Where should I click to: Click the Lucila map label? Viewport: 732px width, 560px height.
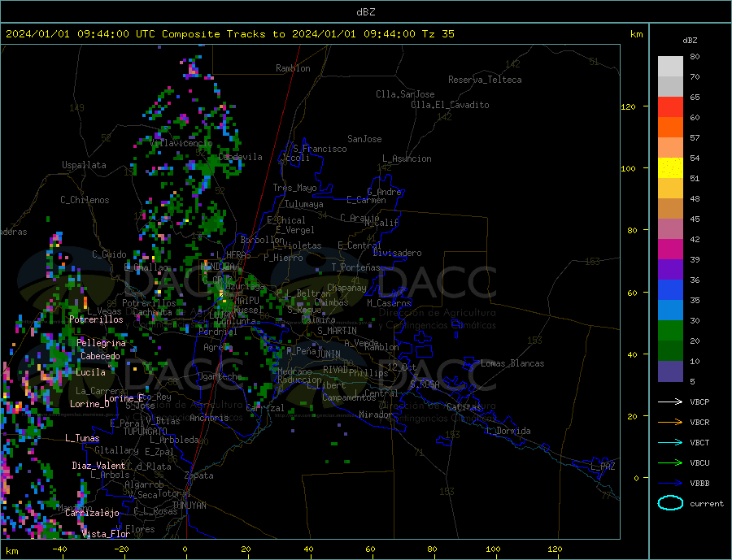(x=90, y=372)
